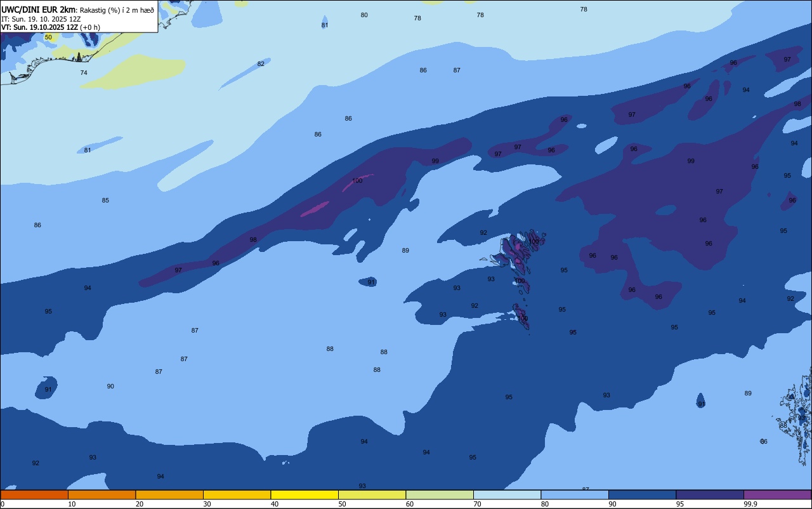
Task: Click the 80 value label at the top
Action: 364,15
